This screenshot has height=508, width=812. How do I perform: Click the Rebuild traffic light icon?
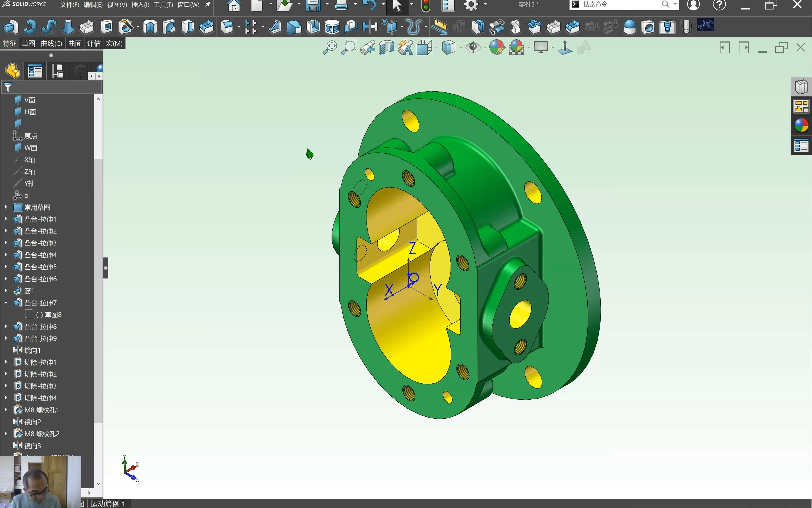425,6
